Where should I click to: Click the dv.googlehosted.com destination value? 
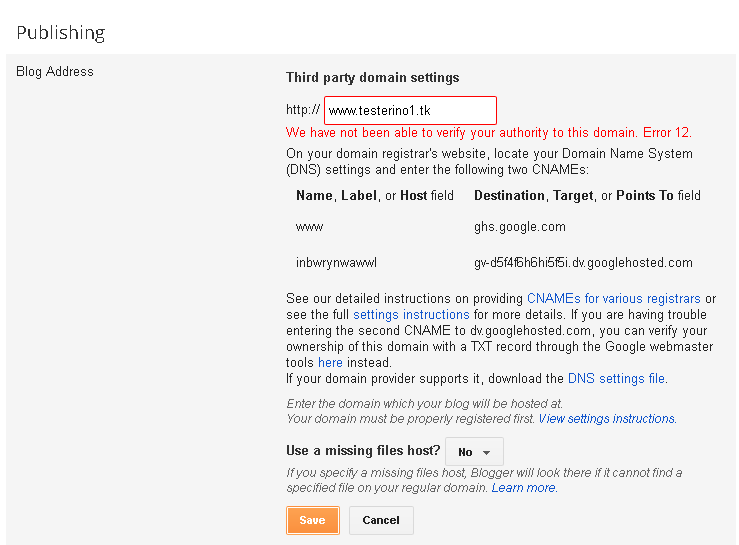583,263
